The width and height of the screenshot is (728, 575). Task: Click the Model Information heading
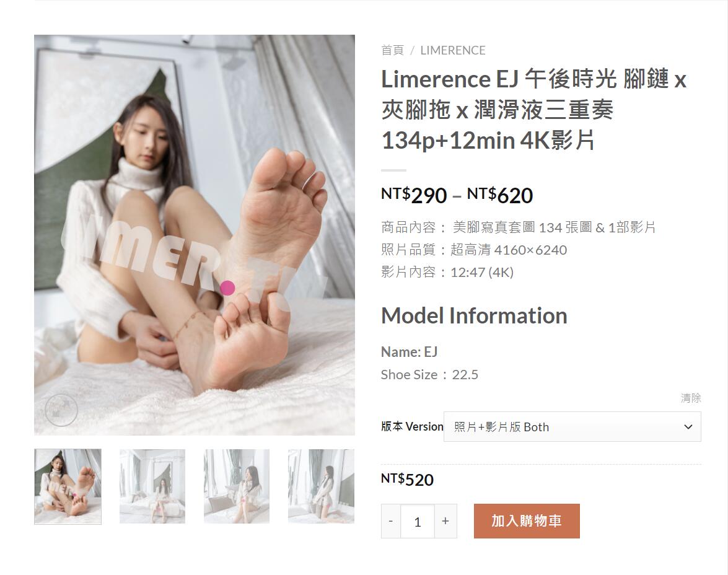click(x=474, y=316)
